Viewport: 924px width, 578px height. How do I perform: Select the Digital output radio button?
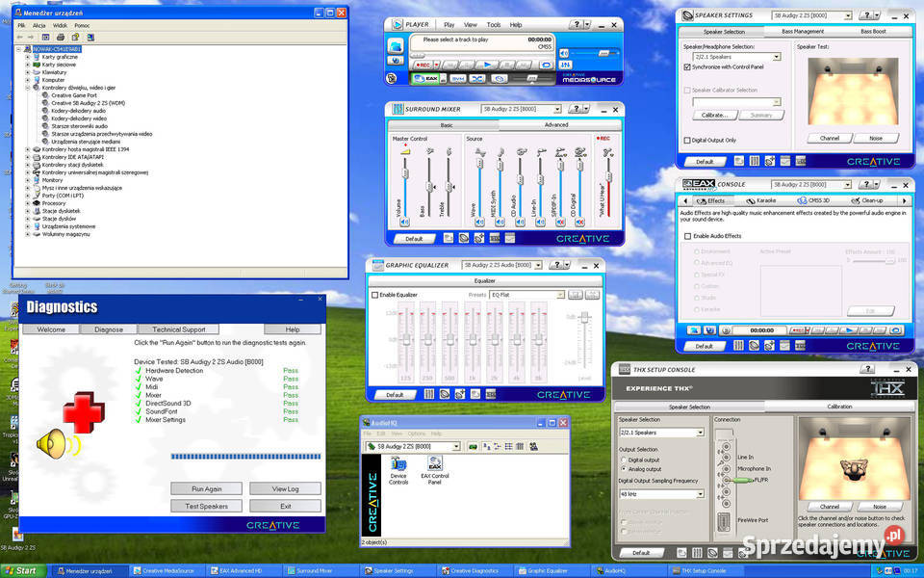[x=624, y=460]
